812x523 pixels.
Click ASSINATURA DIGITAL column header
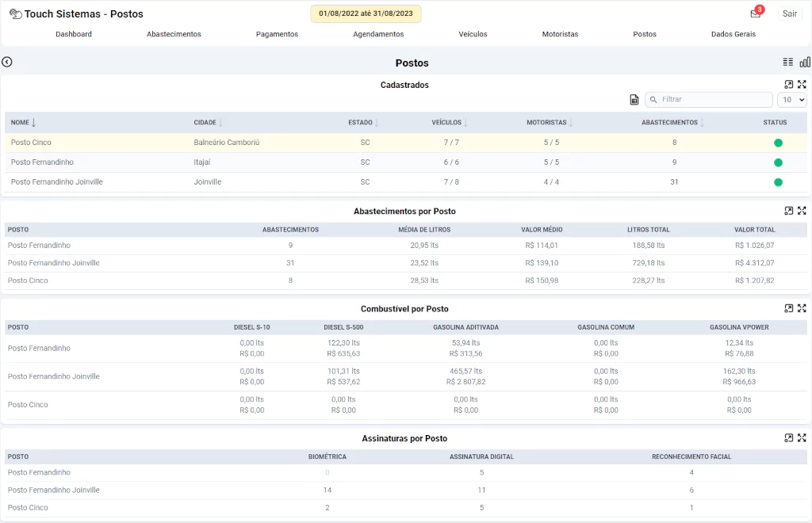[x=481, y=456]
